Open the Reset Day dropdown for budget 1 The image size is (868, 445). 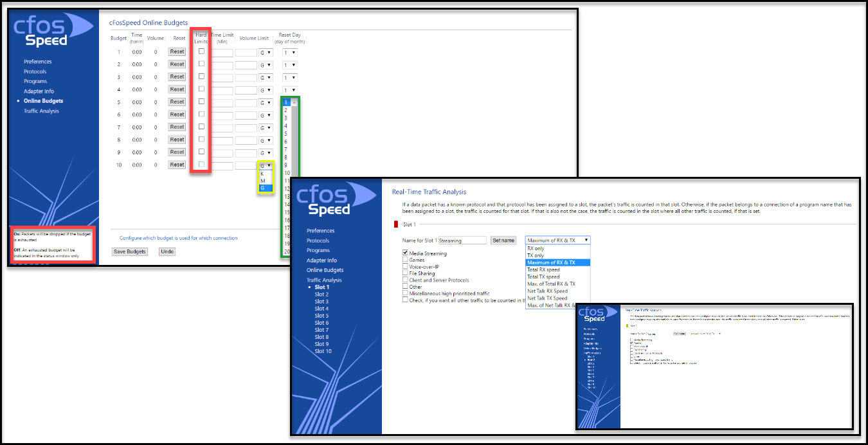pos(290,52)
